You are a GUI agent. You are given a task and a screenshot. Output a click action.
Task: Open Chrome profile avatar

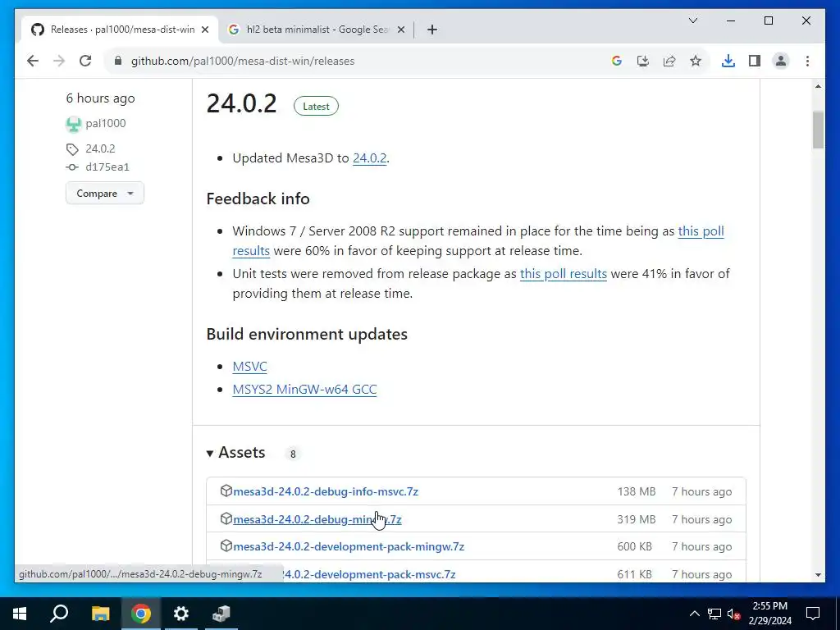tap(781, 61)
